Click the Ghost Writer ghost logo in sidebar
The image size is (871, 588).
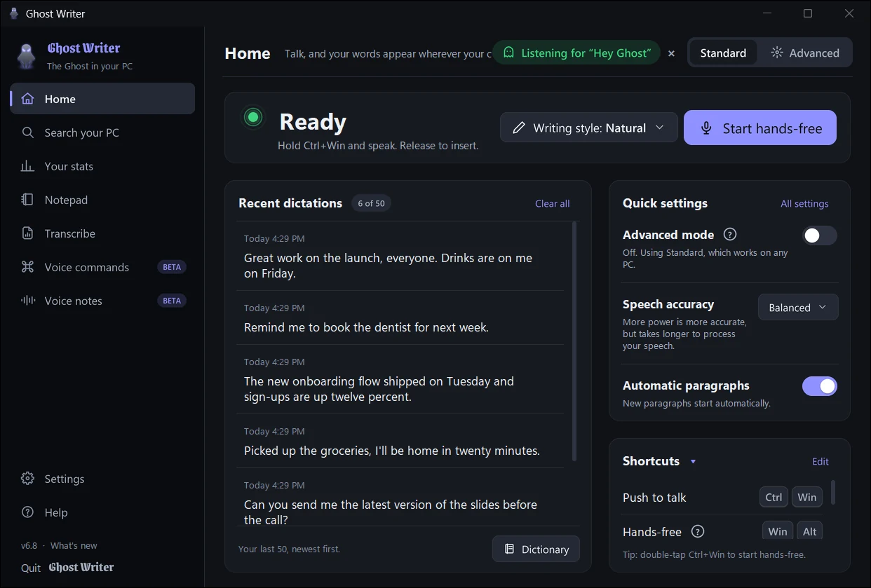coord(27,57)
